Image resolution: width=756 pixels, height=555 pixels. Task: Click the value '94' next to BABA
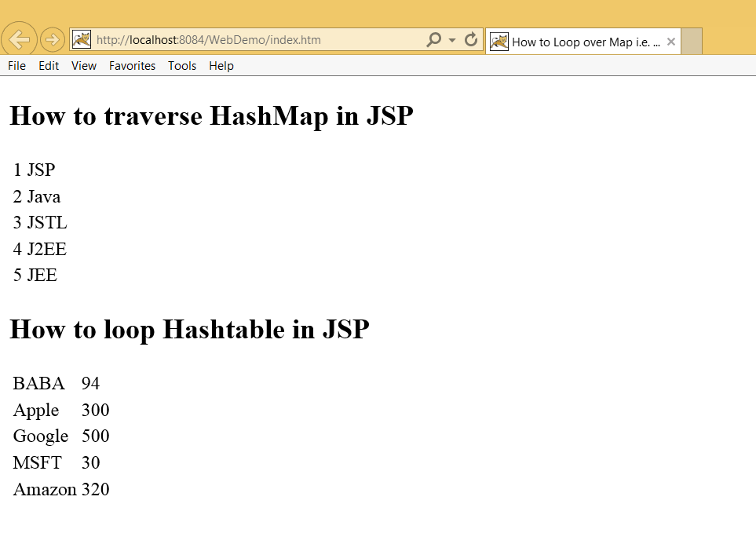click(x=90, y=383)
